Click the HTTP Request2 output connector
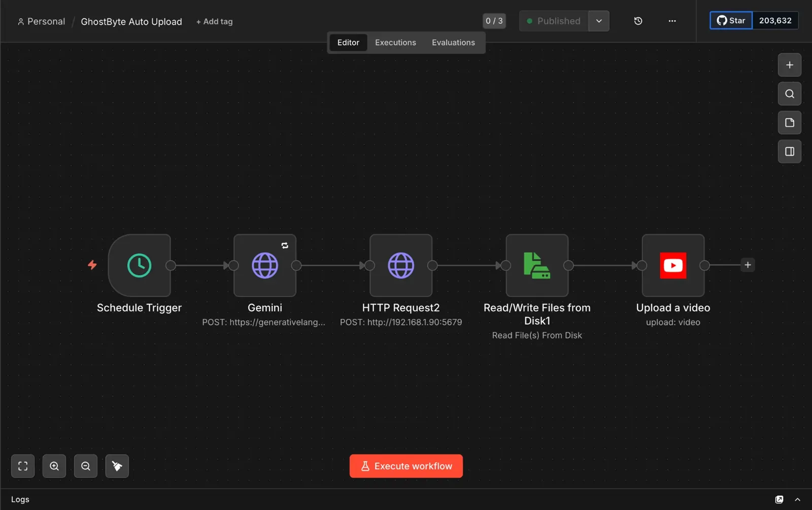The width and height of the screenshot is (812, 510). 432,265
